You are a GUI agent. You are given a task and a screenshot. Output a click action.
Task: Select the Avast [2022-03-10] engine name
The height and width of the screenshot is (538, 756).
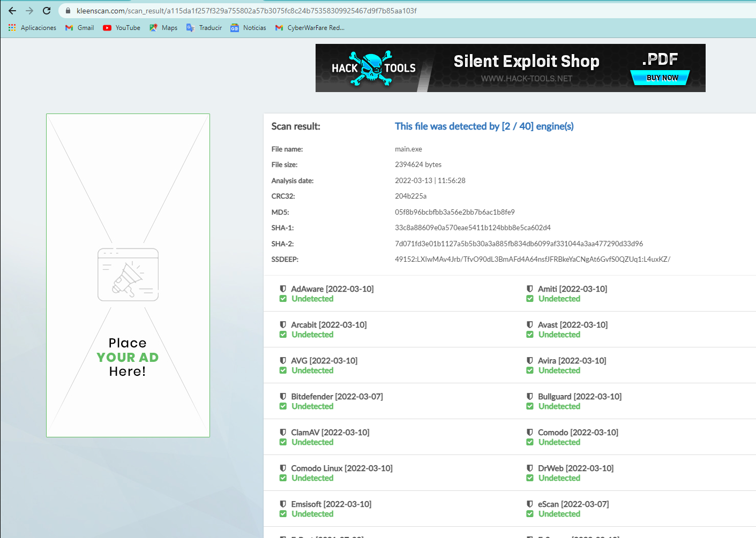[573, 325]
